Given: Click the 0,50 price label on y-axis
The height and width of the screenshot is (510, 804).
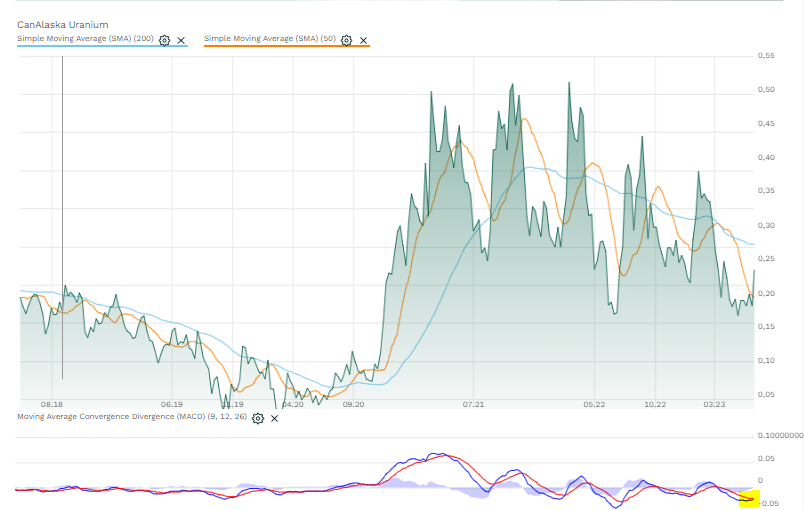Looking at the screenshot, I should click(767, 90).
